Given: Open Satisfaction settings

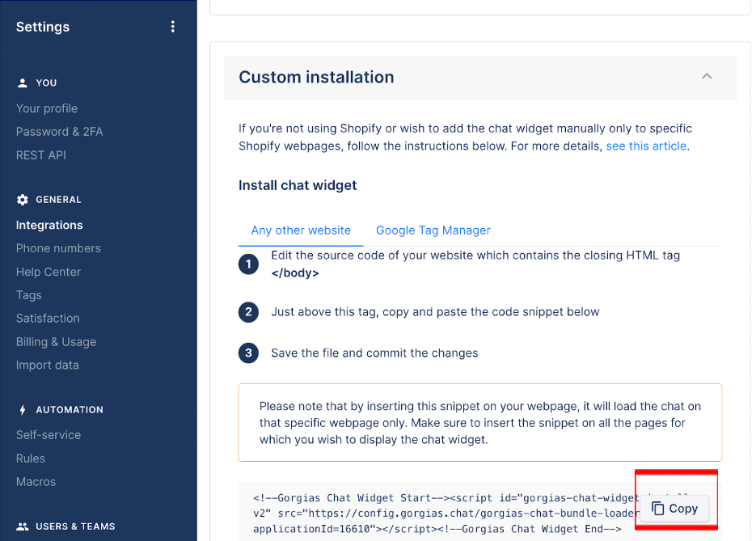Looking at the screenshot, I should (48, 319).
